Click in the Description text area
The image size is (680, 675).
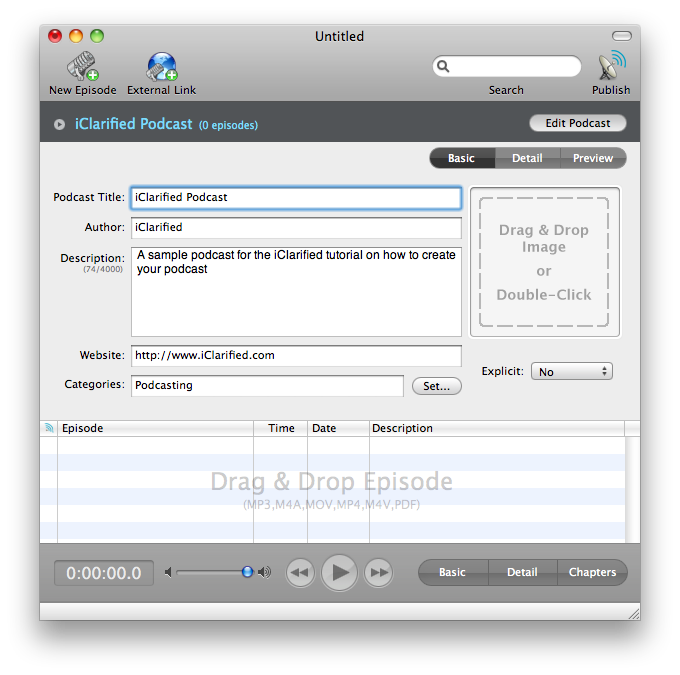coord(296,292)
